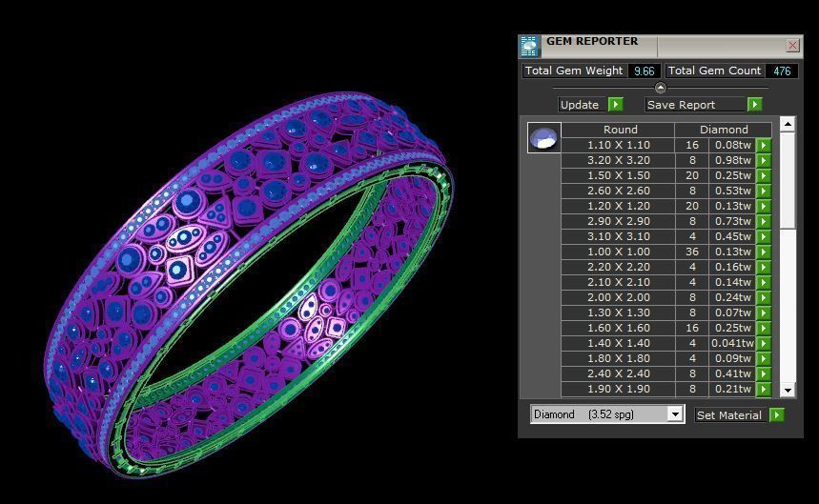Viewport: 819px width, 504px height.
Task: Select the 1.20 X 1.20 size cell
Action: 619,206
